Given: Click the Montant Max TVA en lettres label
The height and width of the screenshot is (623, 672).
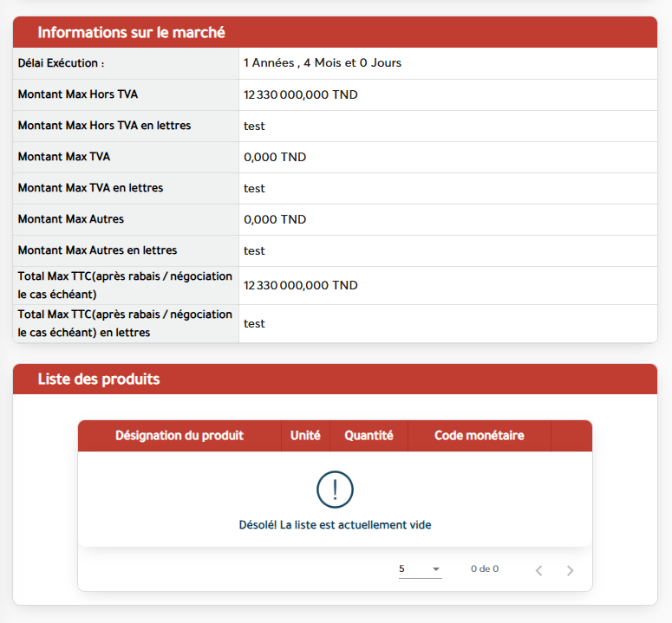Looking at the screenshot, I should pos(90,188).
